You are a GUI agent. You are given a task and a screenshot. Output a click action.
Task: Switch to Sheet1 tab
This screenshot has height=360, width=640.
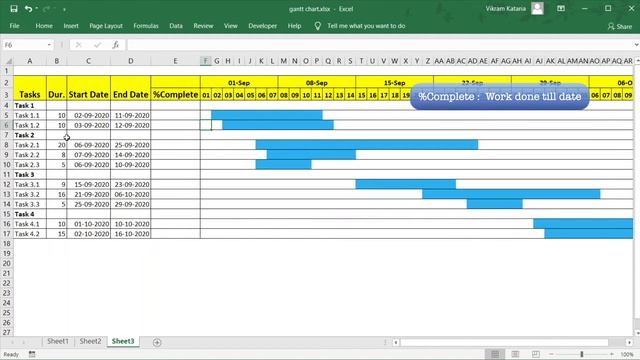(58, 341)
